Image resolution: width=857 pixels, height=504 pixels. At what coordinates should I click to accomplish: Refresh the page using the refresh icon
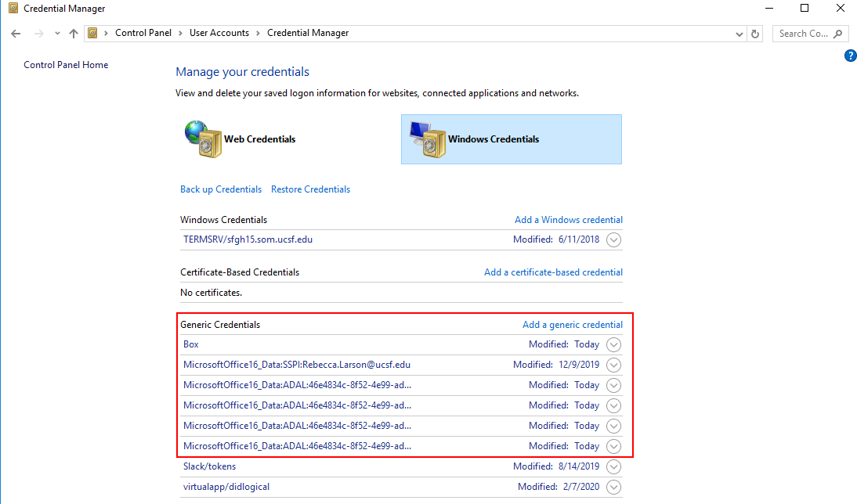point(754,33)
